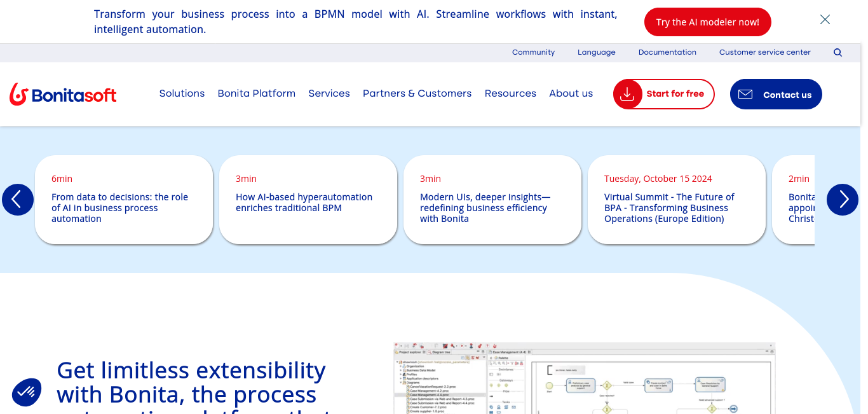Click the Bonita Studio screenshot image

585,378
